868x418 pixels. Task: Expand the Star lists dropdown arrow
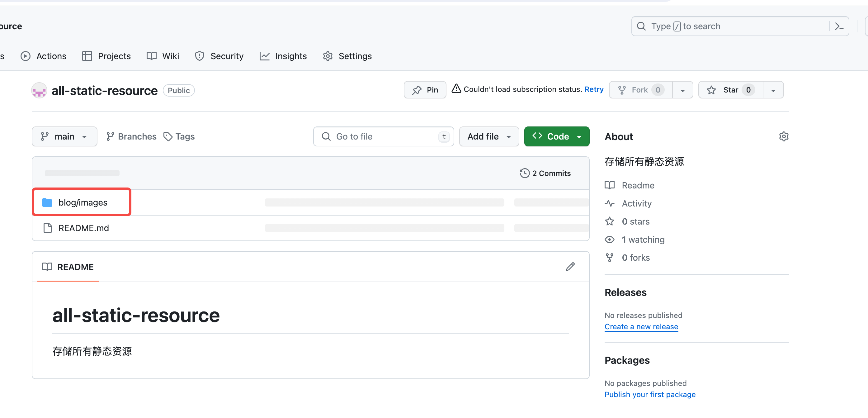point(773,90)
